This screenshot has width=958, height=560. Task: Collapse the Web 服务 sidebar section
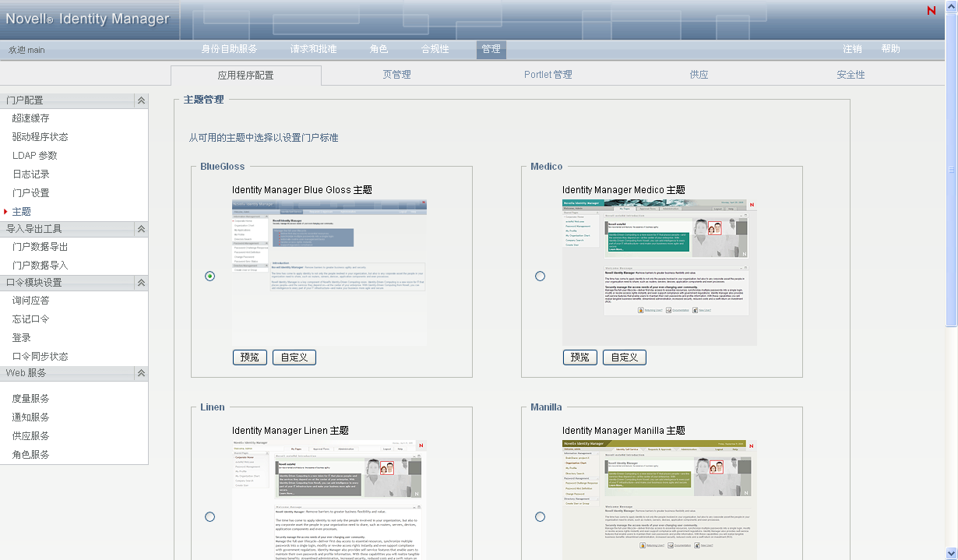pos(141,373)
